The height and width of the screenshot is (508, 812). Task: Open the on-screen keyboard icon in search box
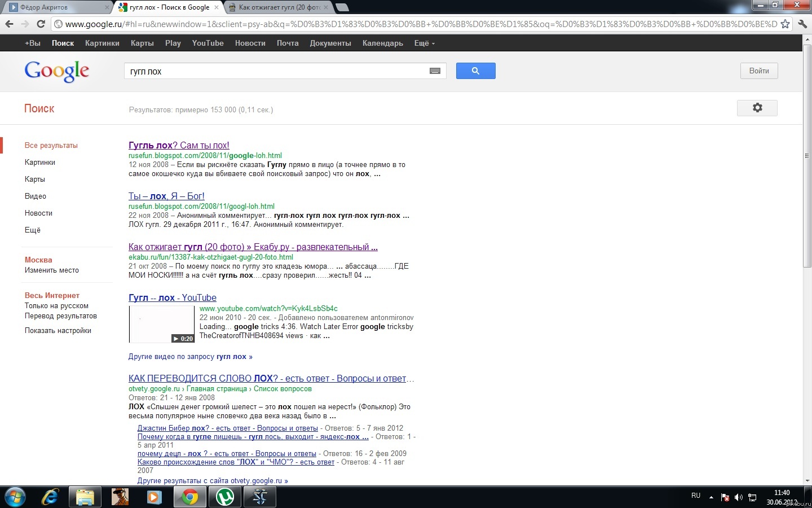(435, 71)
